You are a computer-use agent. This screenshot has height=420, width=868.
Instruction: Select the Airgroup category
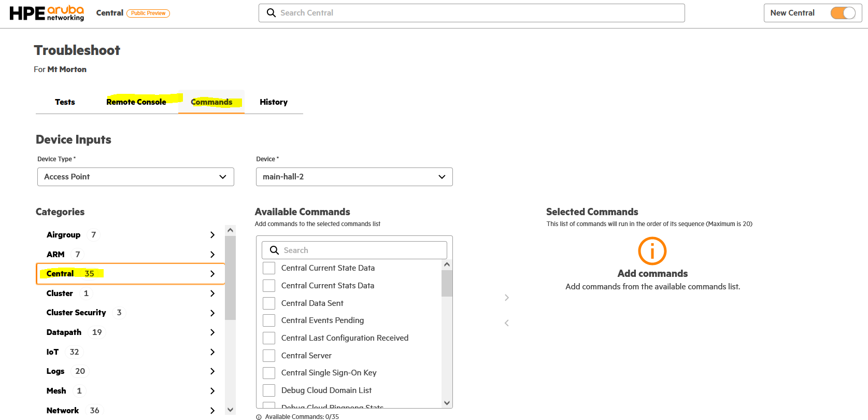tap(130, 235)
